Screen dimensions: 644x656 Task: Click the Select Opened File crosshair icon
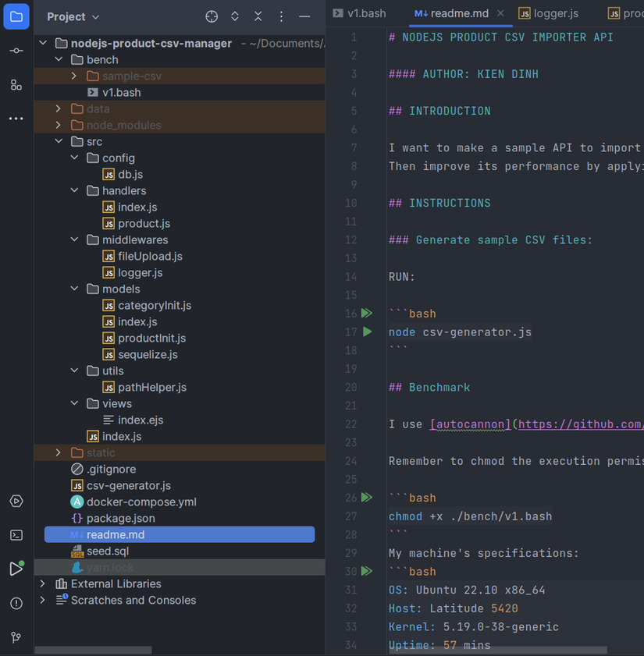[212, 16]
